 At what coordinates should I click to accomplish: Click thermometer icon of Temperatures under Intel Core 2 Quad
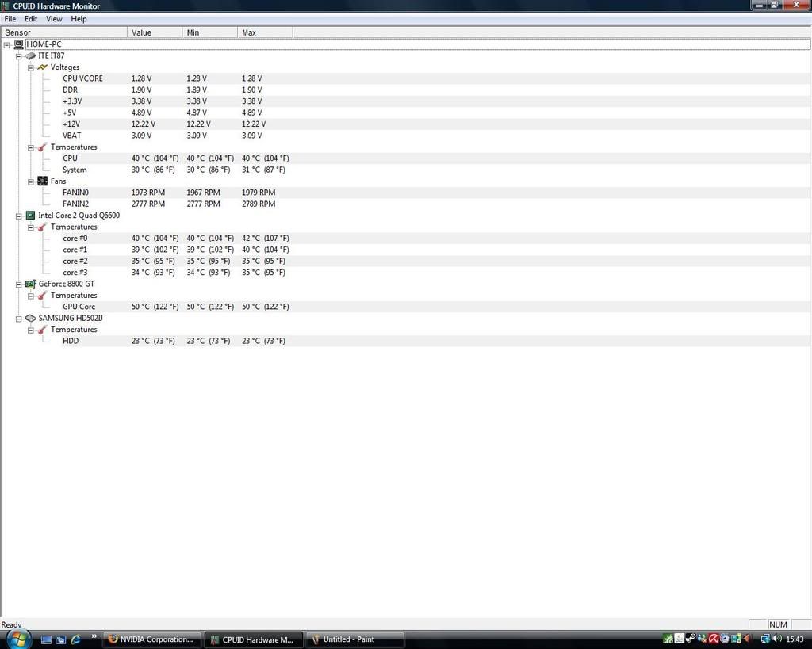click(x=43, y=227)
